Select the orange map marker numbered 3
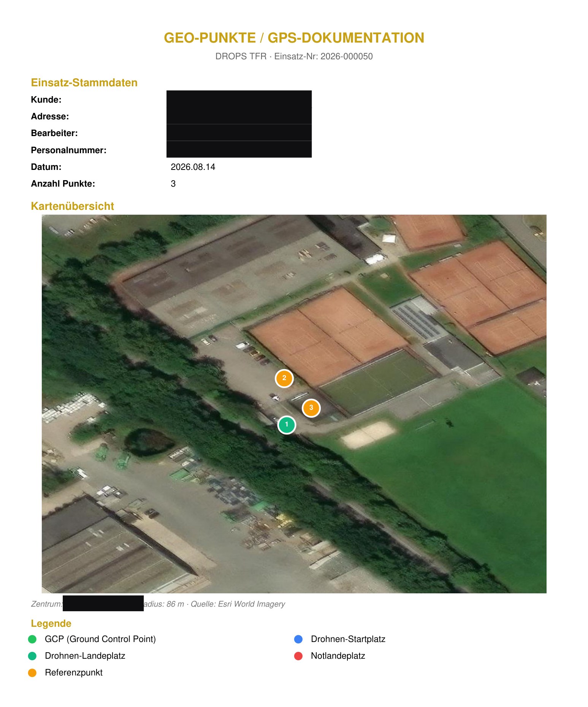 pos(311,408)
